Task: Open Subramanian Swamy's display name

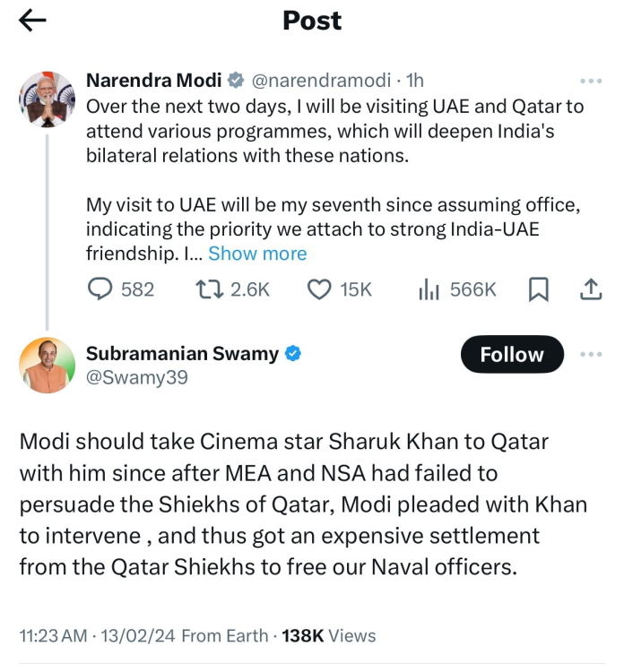Action: 182,354
